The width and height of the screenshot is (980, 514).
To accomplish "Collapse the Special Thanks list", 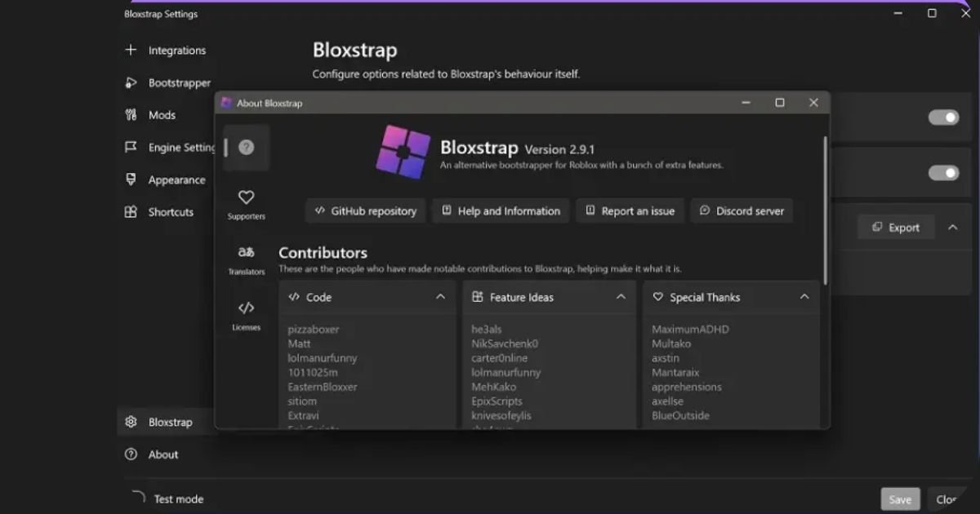I will [804, 297].
